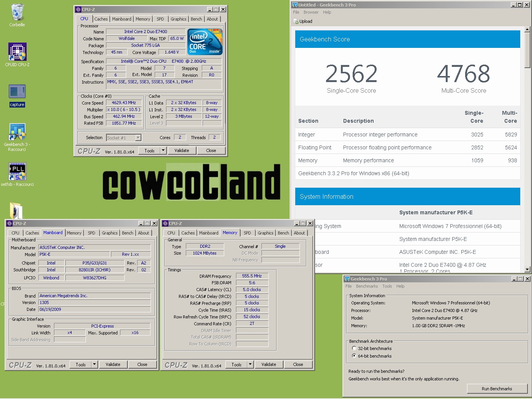
Task: Select the Geekbench 3 Raccourci shortcut
Action: coord(17,132)
